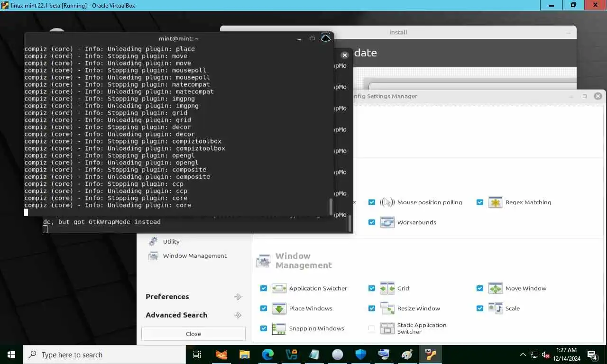
Task: Click the Place Windows plugin icon
Action: [279, 309]
